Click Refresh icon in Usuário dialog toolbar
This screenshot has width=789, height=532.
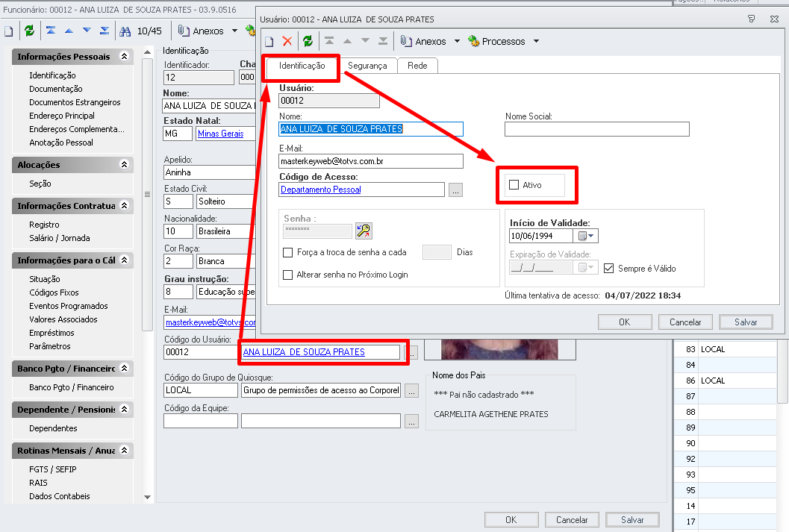[x=308, y=41]
